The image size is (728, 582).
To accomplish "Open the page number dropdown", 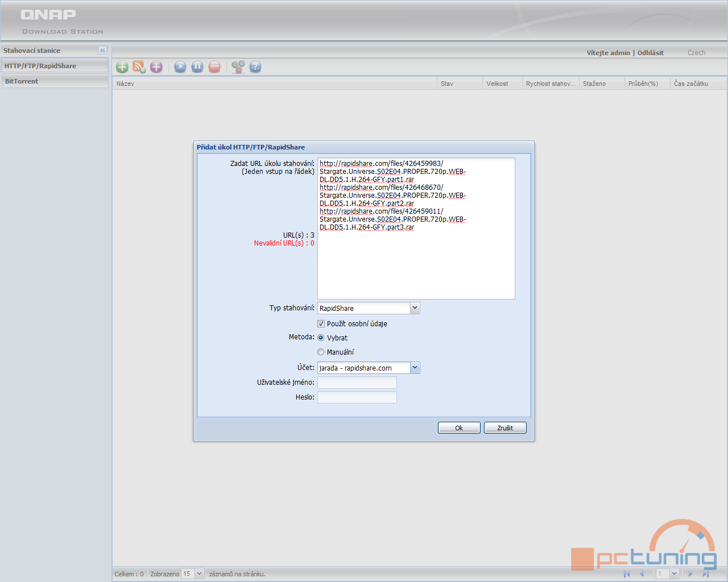I will (674, 574).
